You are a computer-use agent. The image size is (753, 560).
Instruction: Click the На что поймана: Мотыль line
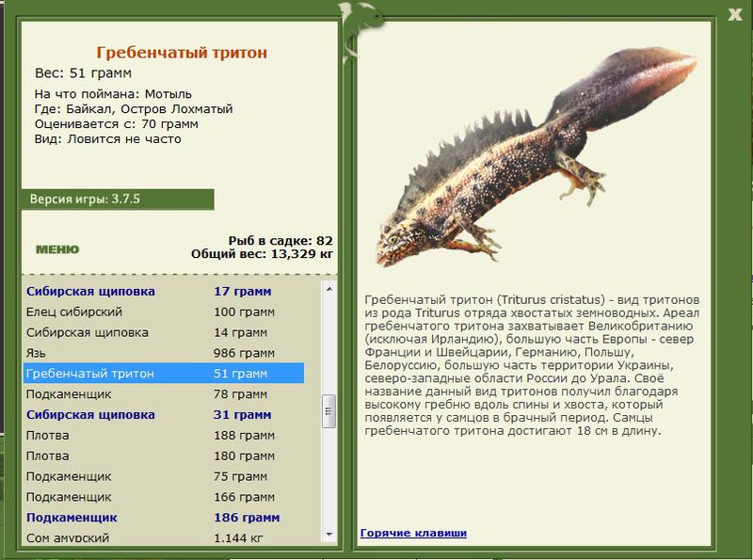113,94
